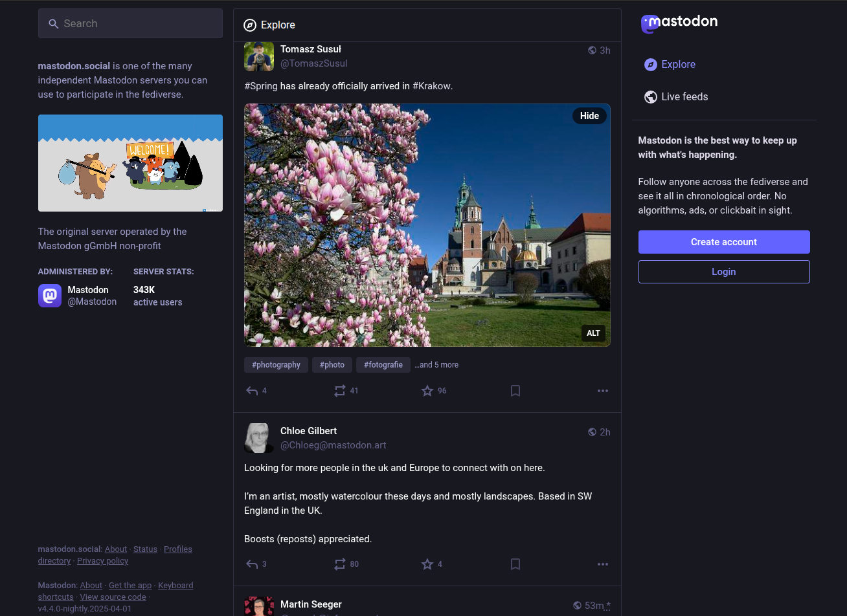Open more options on Chloe Gilbert's post

point(603,564)
